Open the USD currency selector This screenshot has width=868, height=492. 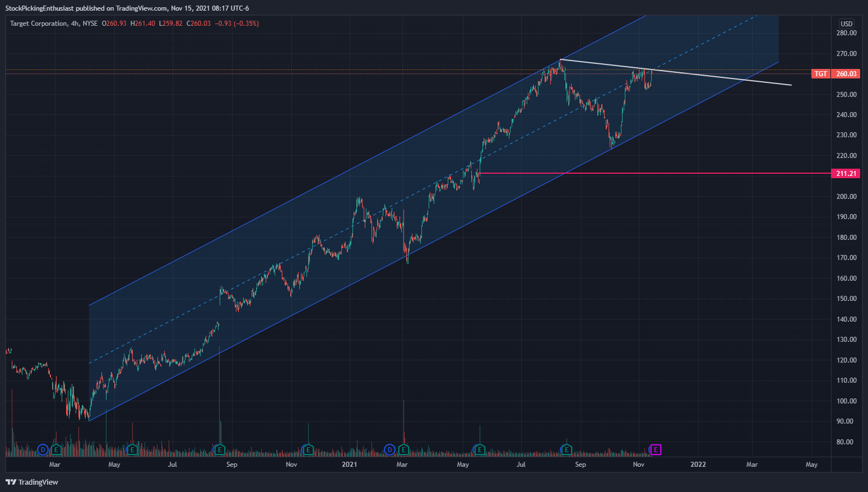click(846, 24)
